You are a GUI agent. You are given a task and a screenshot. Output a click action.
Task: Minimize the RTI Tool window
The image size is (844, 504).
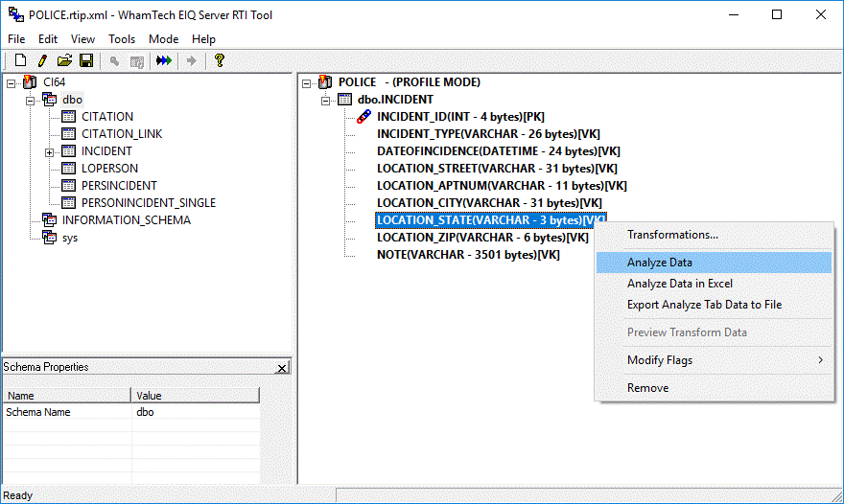coord(733,14)
